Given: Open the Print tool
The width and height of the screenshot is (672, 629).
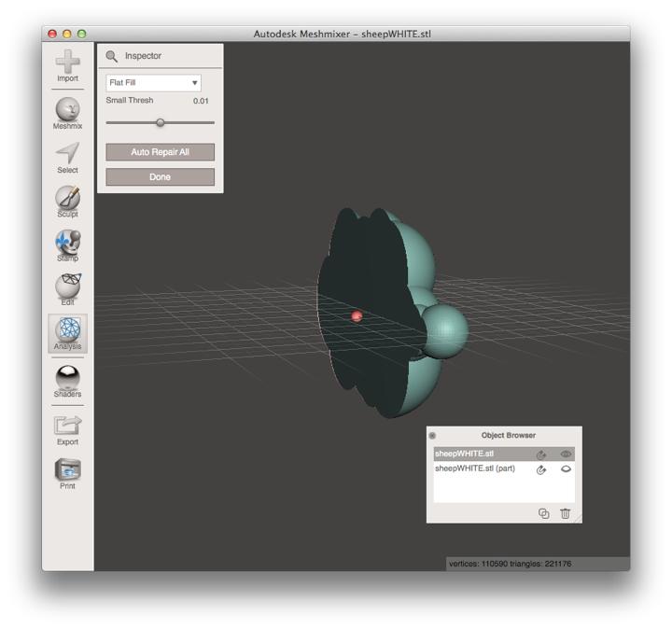Looking at the screenshot, I should [x=67, y=469].
